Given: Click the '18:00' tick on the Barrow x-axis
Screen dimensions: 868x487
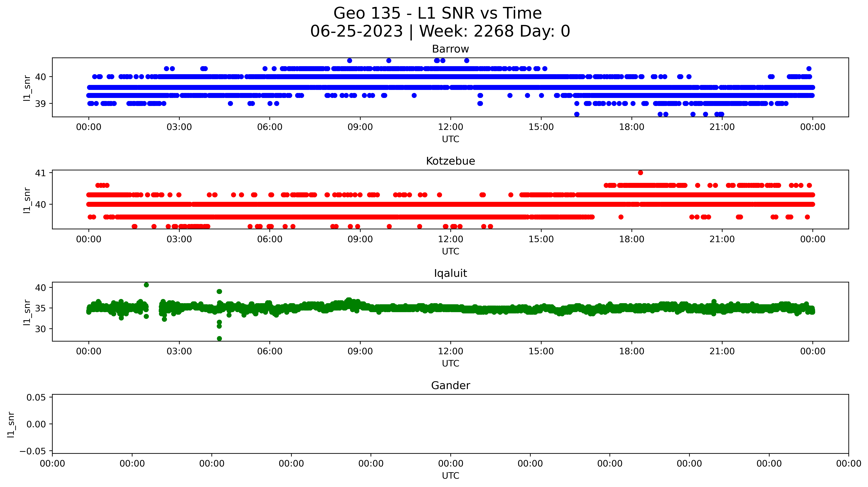Looking at the screenshot, I should [x=631, y=127].
